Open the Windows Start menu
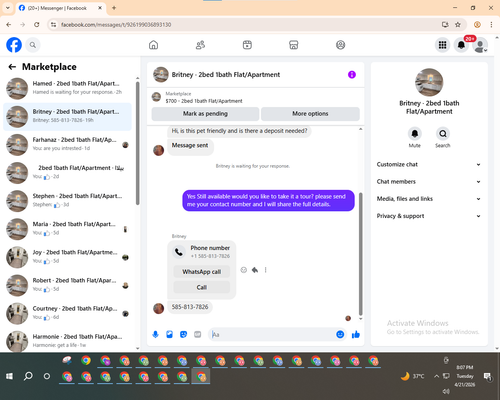This screenshot has width=500, height=400. 9,376
